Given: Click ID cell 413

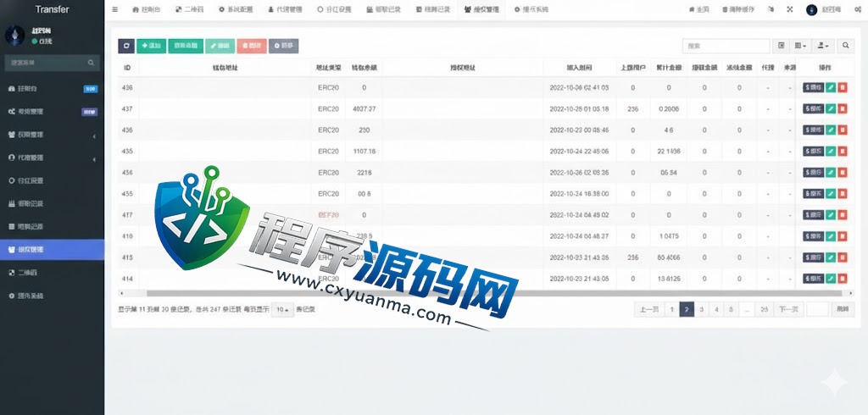Looking at the screenshot, I should click(127, 257).
